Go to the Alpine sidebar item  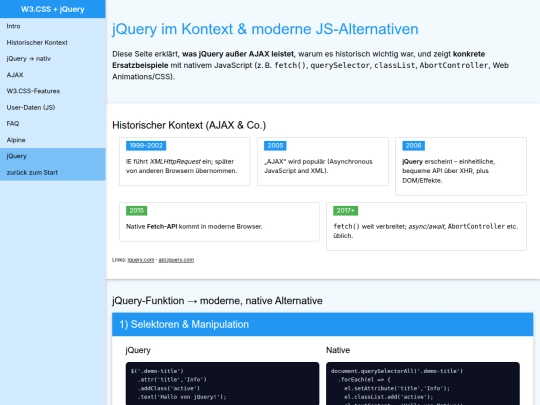53,140
